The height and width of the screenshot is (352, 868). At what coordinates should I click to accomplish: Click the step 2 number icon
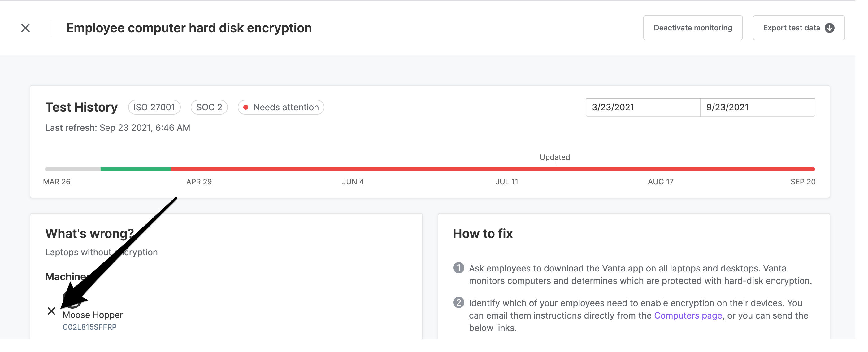(458, 302)
